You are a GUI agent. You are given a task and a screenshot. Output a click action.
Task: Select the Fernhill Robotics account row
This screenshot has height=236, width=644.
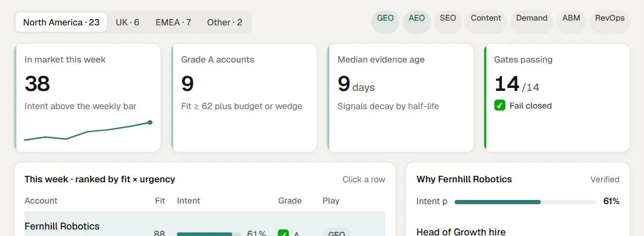click(205, 224)
